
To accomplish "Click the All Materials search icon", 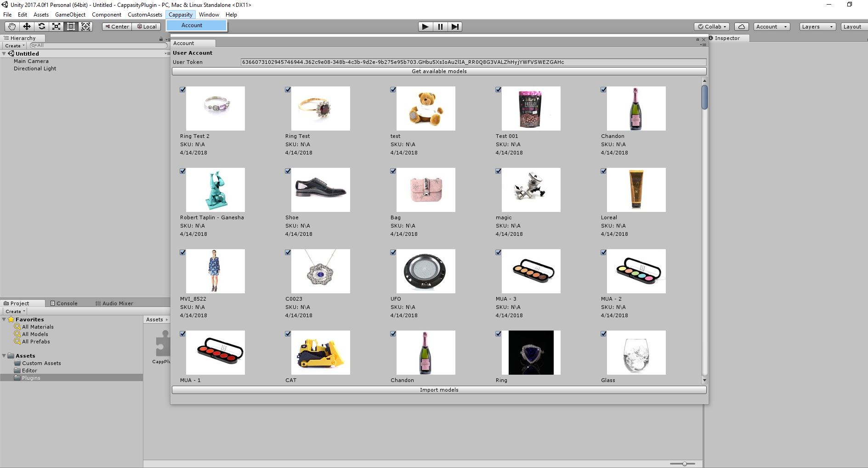I will (17, 327).
